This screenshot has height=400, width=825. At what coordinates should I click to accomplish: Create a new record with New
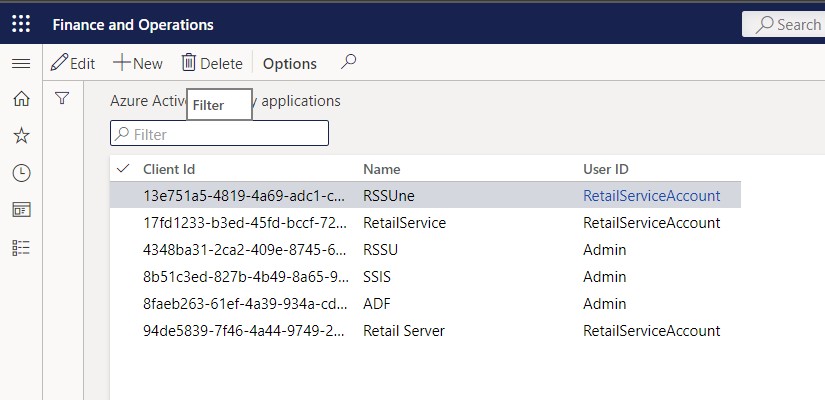pyautogui.click(x=138, y=63)
